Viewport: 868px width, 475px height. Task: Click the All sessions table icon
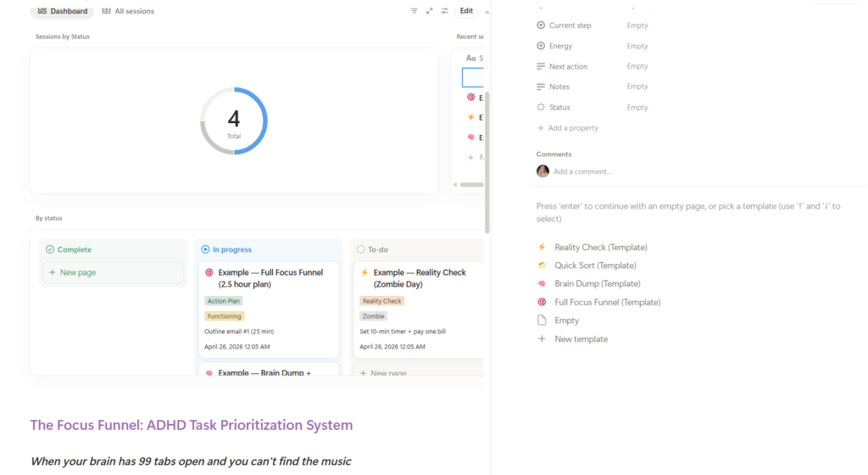106,11
